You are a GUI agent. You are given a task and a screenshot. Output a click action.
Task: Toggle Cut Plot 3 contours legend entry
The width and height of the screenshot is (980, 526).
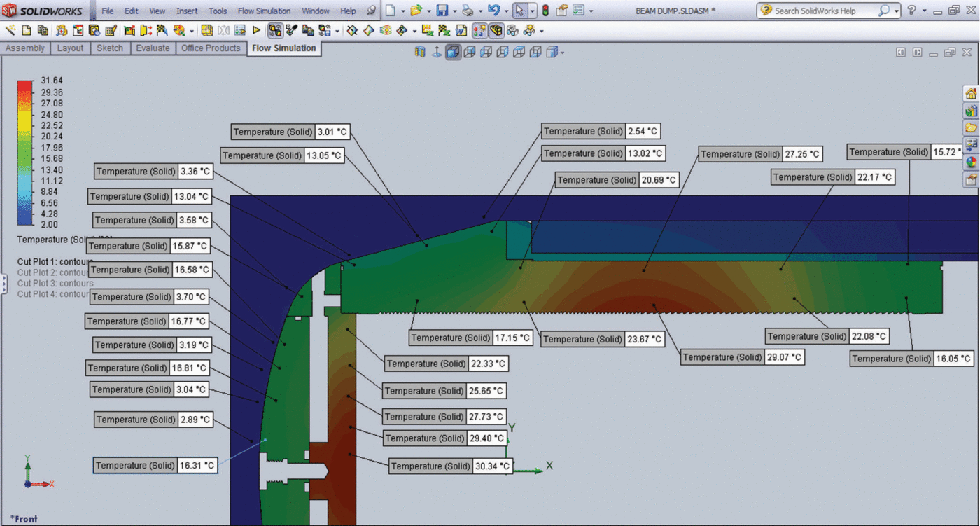(x=55, y=284)
